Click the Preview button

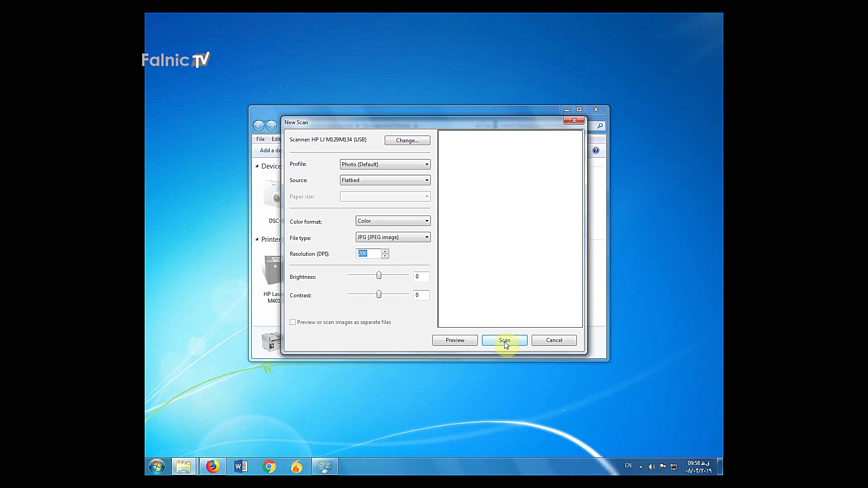point(454,340)
